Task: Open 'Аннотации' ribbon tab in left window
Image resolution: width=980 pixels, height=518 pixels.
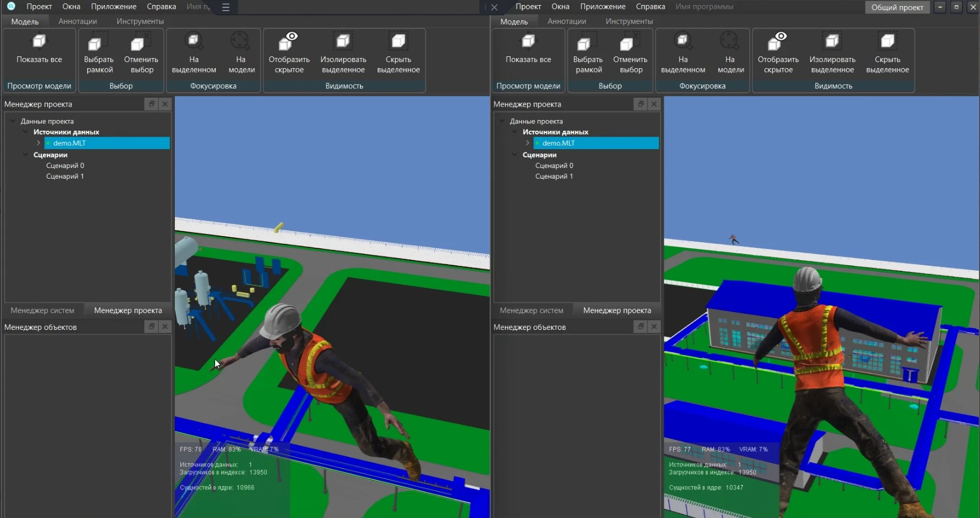Action: (x=78, y=21)
